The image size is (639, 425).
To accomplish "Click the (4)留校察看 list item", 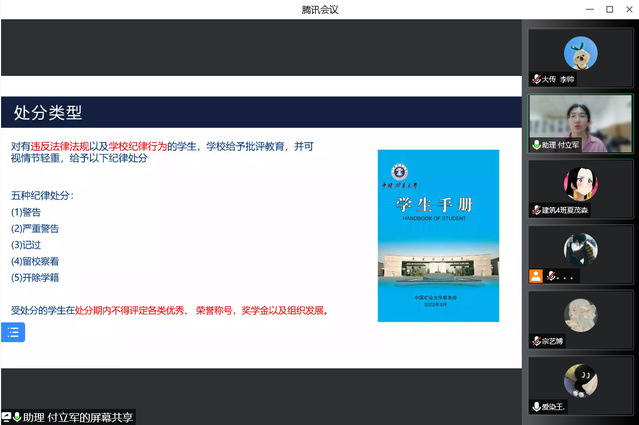I will pyautogui.click(x=36, y=261).
